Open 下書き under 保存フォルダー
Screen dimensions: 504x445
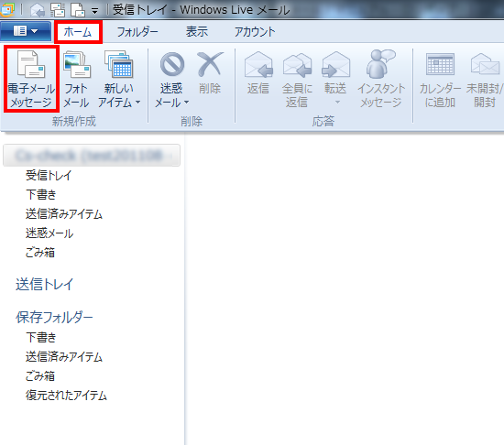[x=41, y=337]
